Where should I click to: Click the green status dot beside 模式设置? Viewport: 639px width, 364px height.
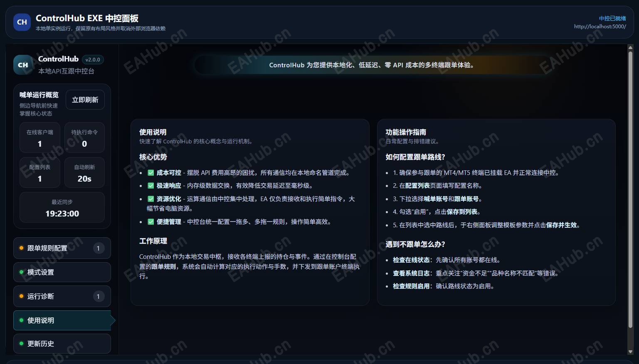coord(21,272)
